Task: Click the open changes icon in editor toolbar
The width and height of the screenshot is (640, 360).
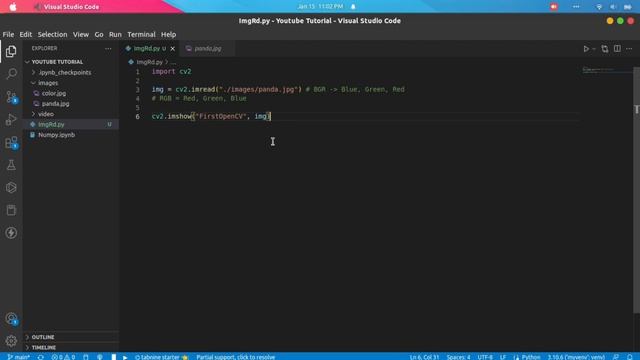Action: coord(604,49)
